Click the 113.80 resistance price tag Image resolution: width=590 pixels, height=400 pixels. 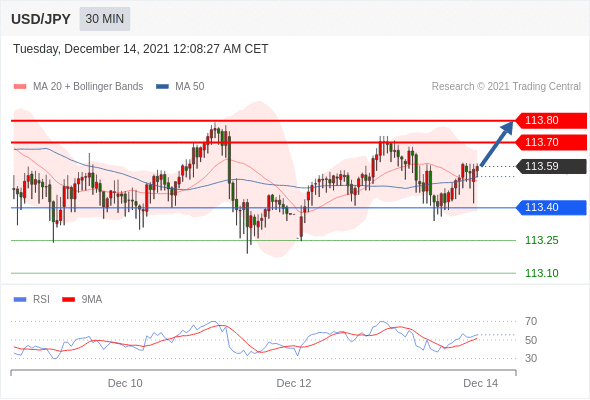[551, 120]
